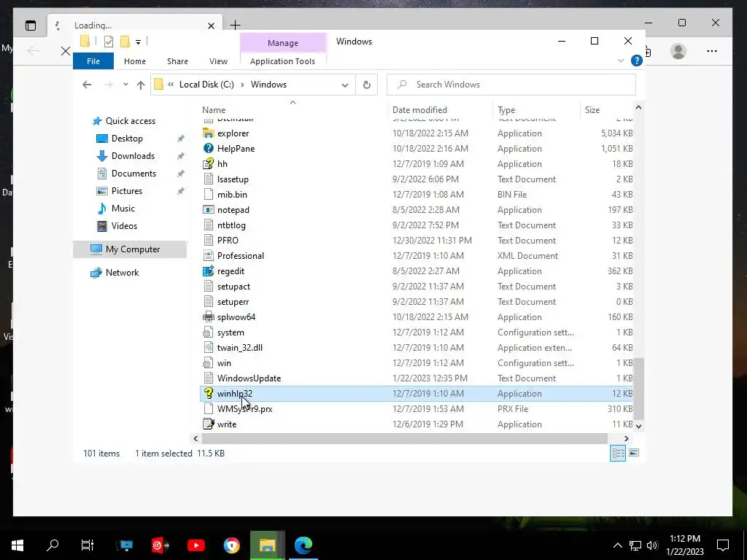Switch to Details view layout icon
The width and height of the screenshot is (747, 560).
click(618, 453)
